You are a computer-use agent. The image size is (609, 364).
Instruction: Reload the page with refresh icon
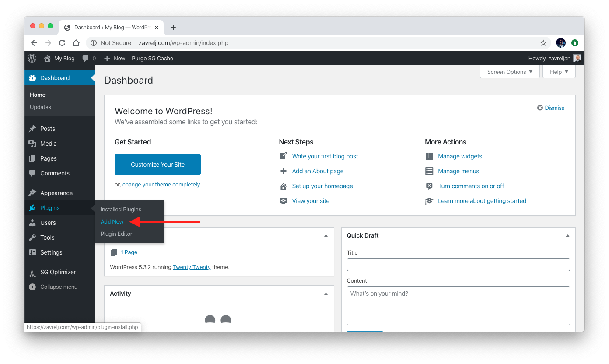[62, 43]
